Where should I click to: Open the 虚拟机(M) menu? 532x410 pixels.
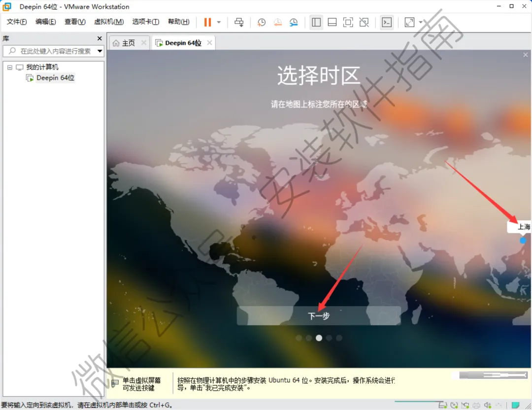(108, 22)
